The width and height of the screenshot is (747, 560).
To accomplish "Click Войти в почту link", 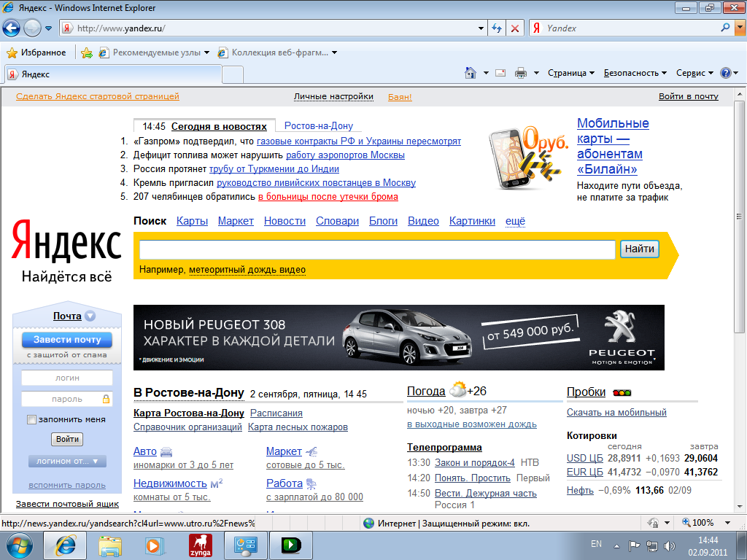I will tap(689, 96).
